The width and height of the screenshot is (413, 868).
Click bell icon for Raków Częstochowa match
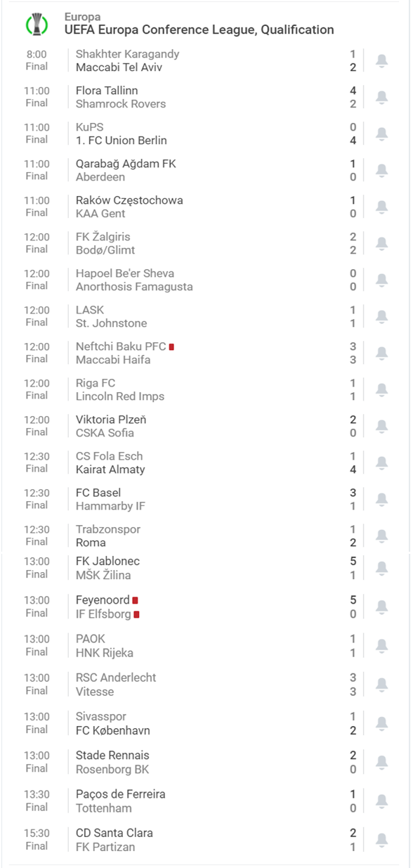click(x=381, y=207)
